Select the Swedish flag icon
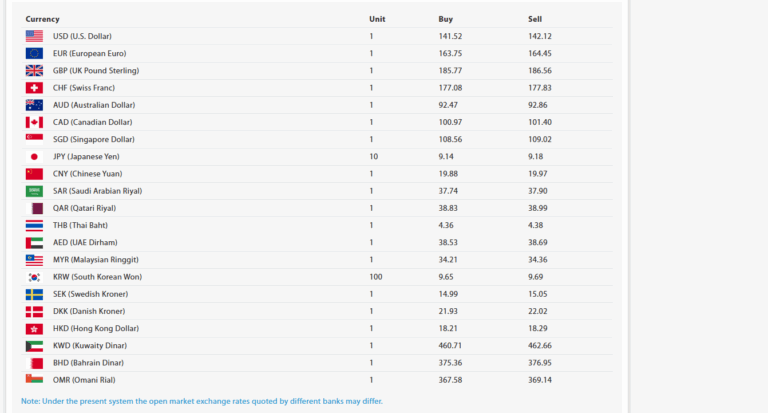The image size is (768, 413). click(34, 294)
